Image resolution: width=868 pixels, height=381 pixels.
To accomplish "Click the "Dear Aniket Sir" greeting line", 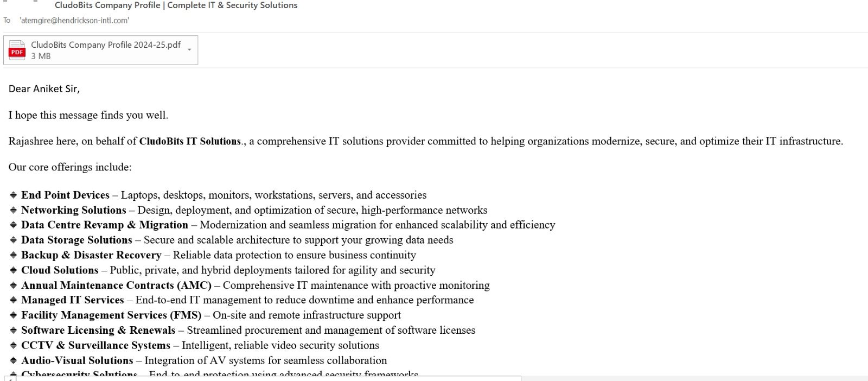I will click(x=44, y=89).
